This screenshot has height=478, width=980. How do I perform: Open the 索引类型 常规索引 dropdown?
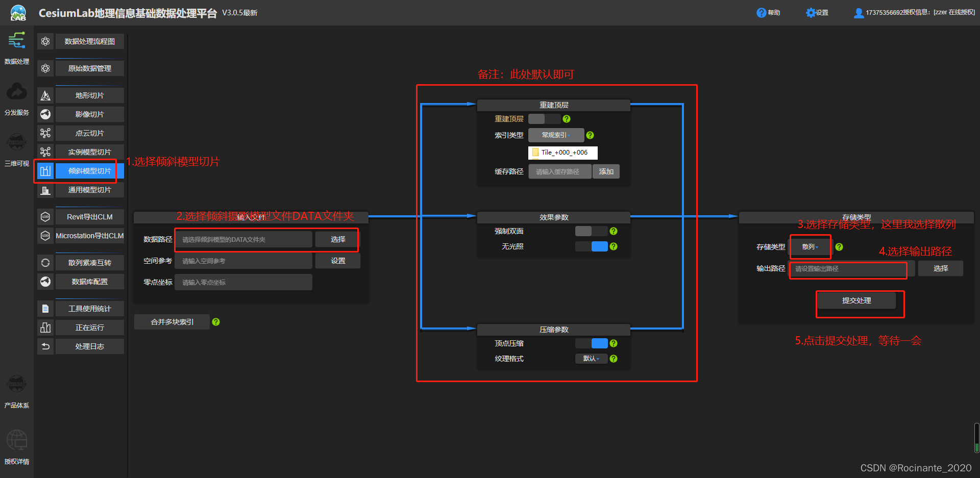click(x=556, y=135)
